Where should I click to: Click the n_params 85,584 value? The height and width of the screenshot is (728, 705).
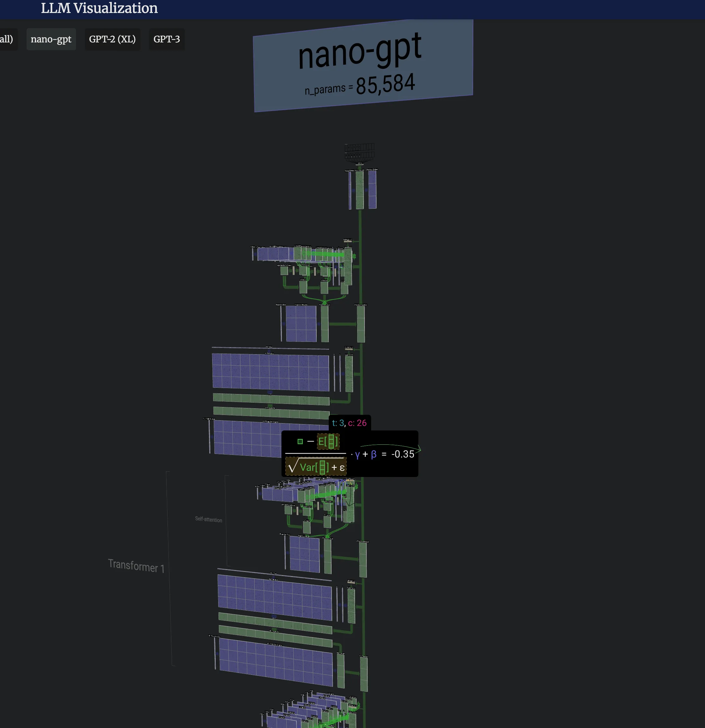click(x=385, y=84)
